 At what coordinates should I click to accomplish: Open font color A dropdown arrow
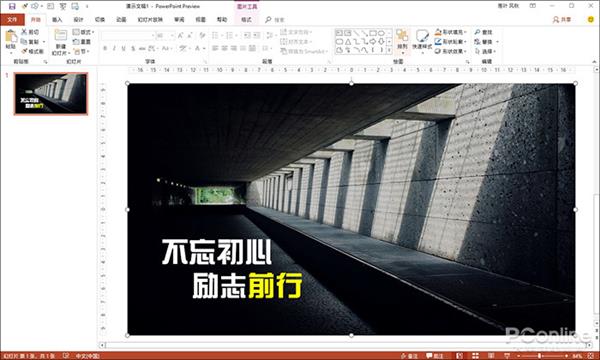point(204,49)
